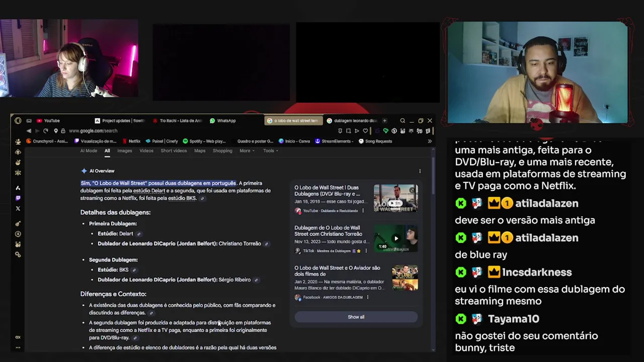
Task: Click the link chip after 'estúdio BKS'
Action: (202, 199)
